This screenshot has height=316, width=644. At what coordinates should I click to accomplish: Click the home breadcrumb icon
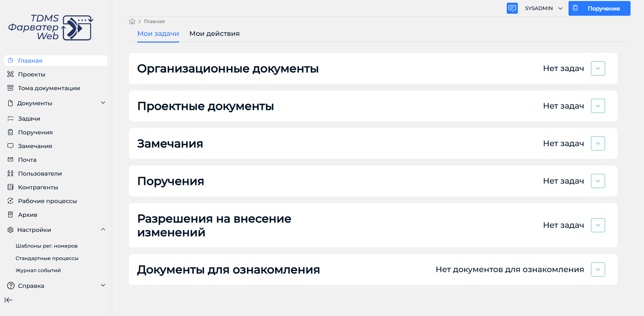coord(132,21)
